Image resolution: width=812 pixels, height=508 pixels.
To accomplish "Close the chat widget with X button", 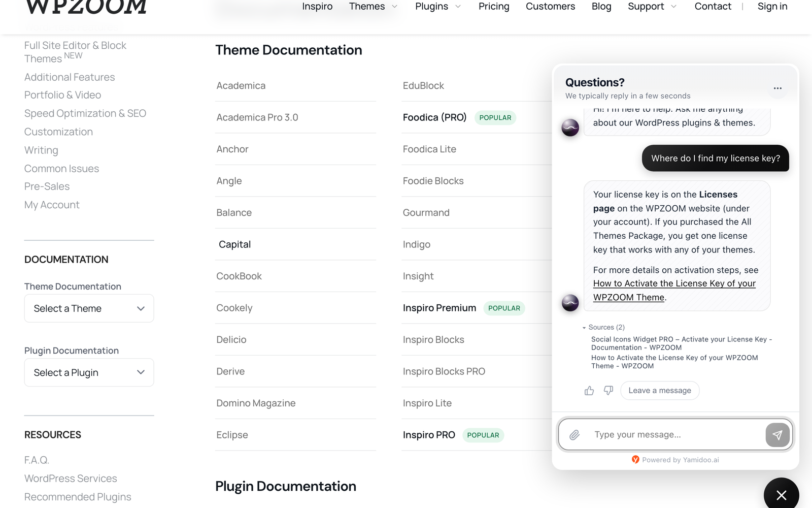I will tap(782, 495).
